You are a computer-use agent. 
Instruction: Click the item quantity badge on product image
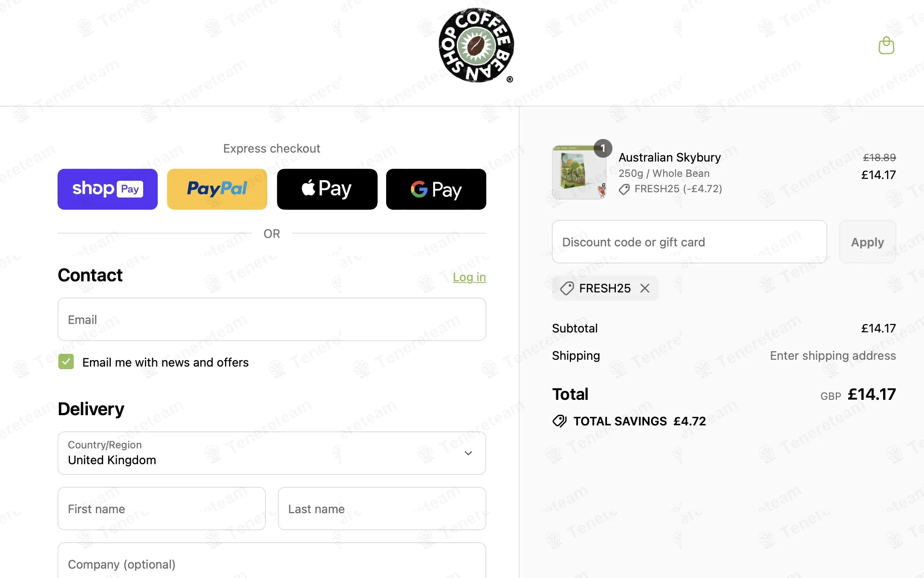[x=603, y=148]
